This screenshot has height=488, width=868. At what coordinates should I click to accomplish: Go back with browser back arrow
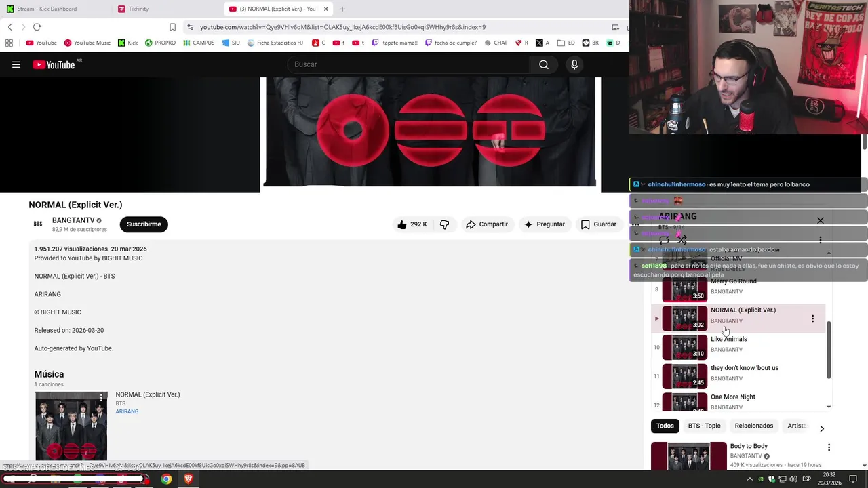click(9, 27)
